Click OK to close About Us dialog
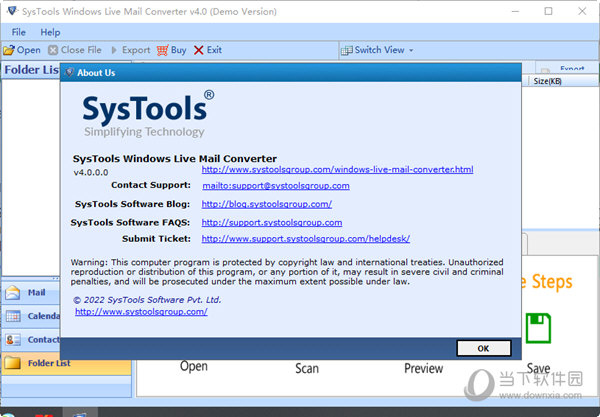The width and height of the screenshot is (600, 417). point(484,348)
